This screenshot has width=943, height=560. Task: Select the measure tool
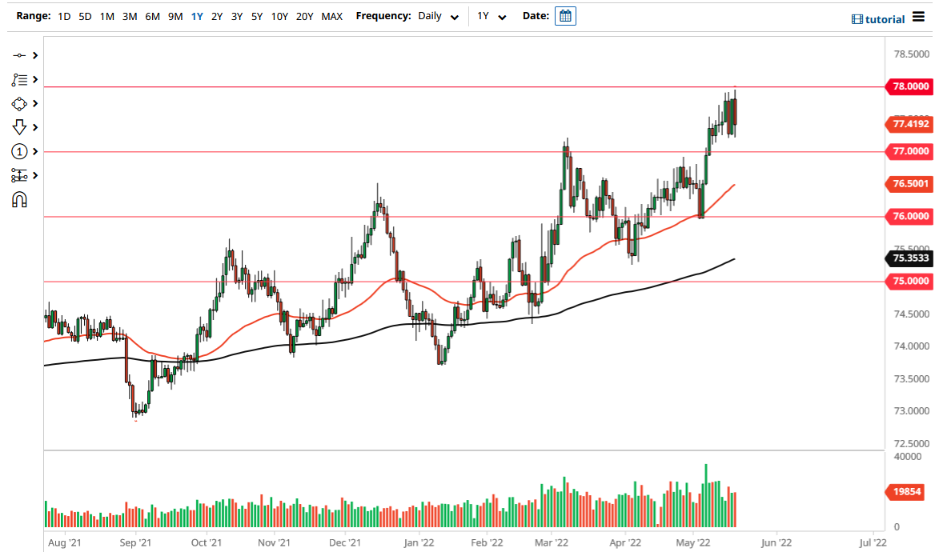pos(21,175)
